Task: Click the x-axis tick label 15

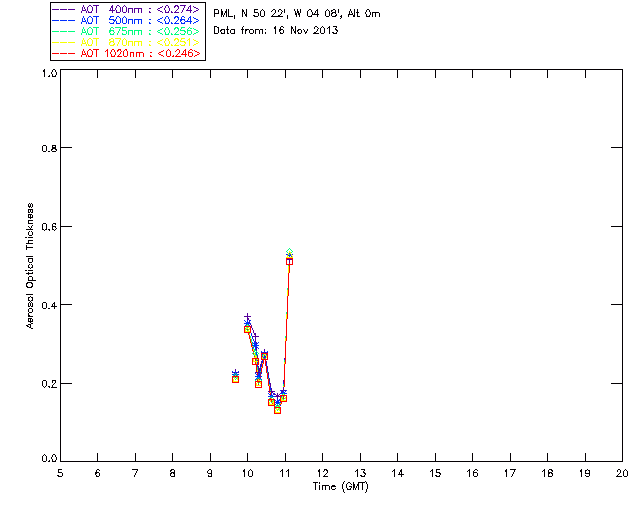Action: coord(435,474)
